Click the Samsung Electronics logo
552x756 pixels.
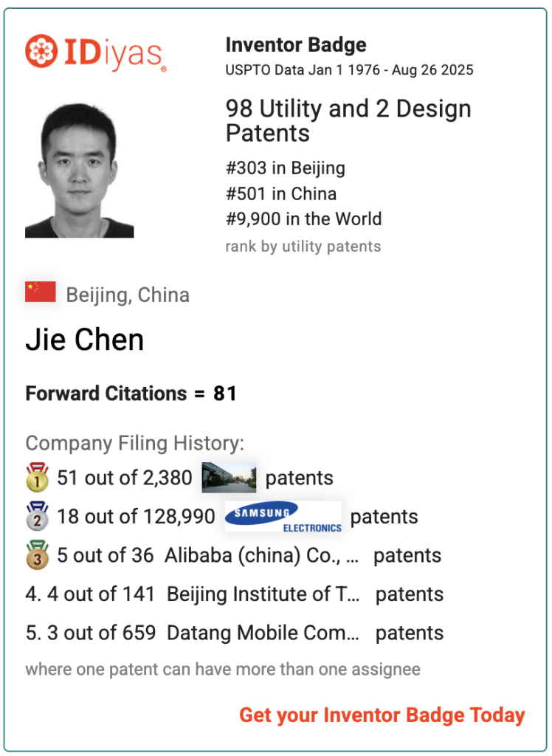tap(283, 516)
